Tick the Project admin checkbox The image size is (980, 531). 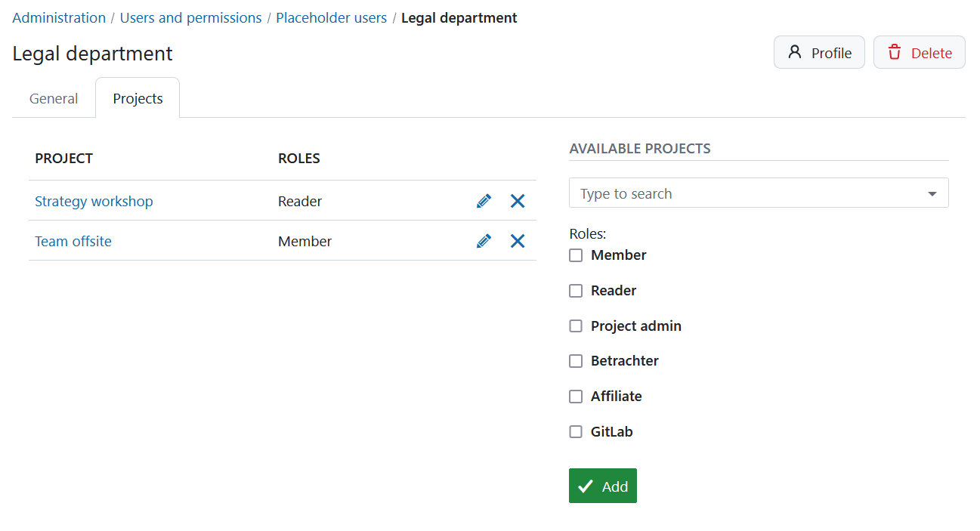pos(575,326)
